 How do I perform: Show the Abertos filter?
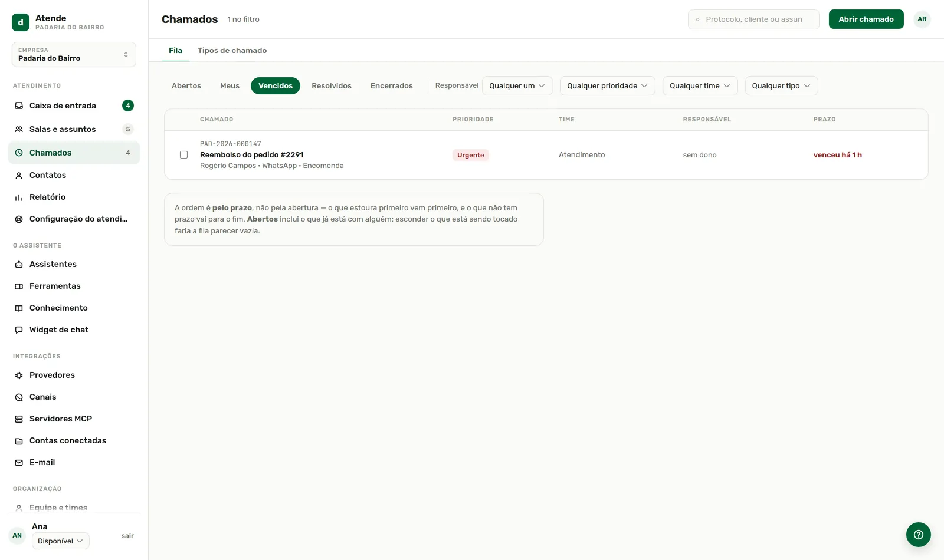[186, 85]
